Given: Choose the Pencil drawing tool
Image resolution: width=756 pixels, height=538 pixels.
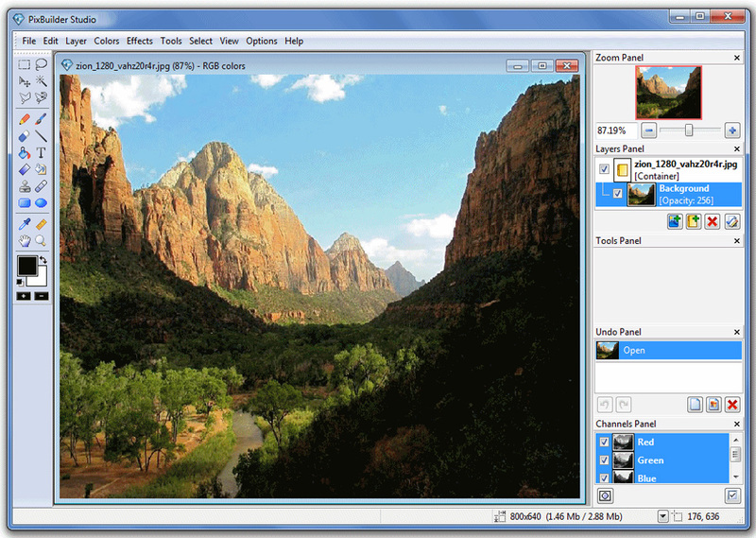Looking at the screenshot, I should click(25, 119).
